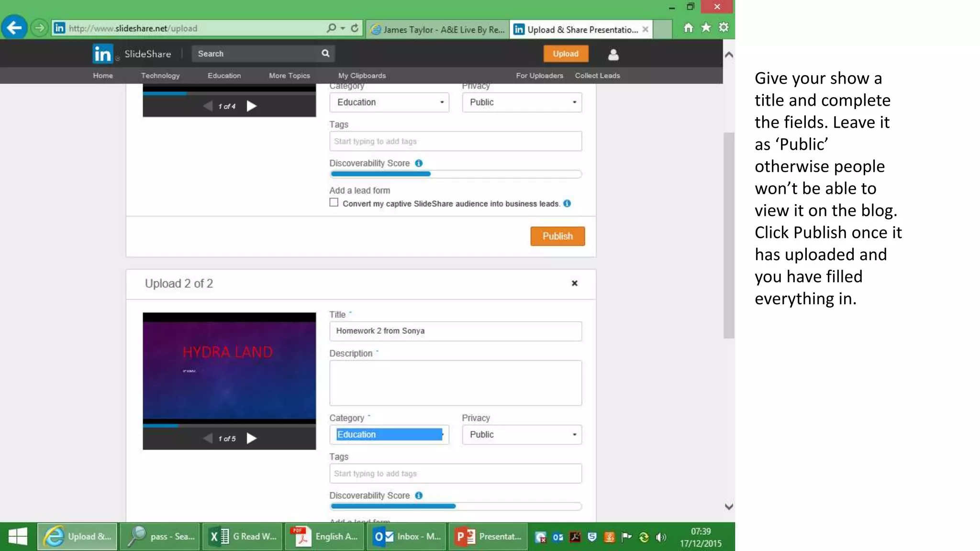Click the Title field Homework 2 from Sonya
Viewport: 980px width, 551px height.
(x=455, y=331)
